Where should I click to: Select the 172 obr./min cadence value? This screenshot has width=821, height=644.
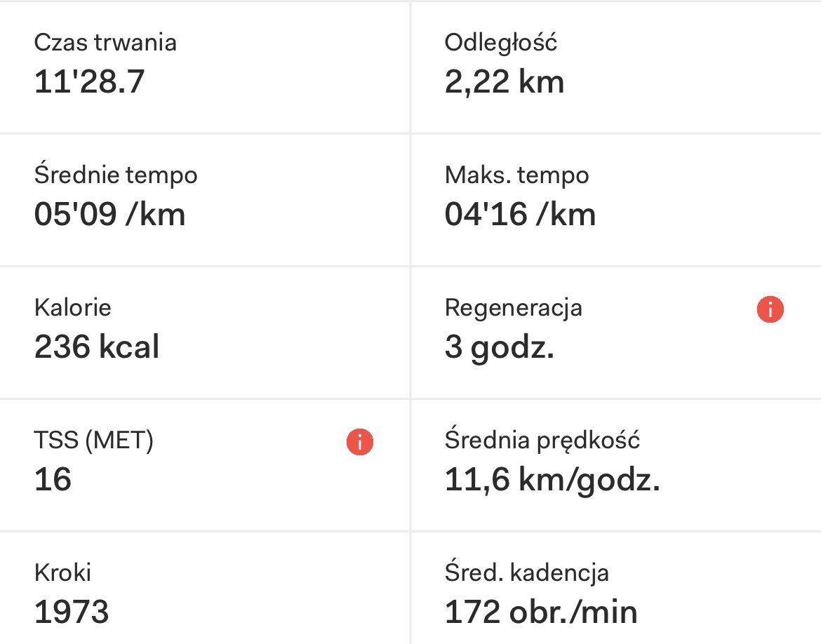pyautogui.click(x=541, y=612)
